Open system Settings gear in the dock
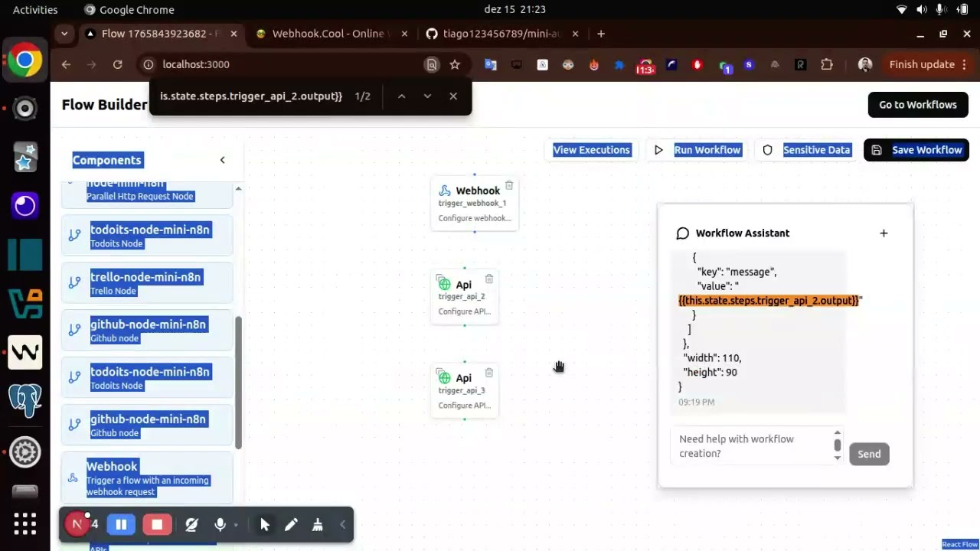The image size is (980, 551). 24,452
